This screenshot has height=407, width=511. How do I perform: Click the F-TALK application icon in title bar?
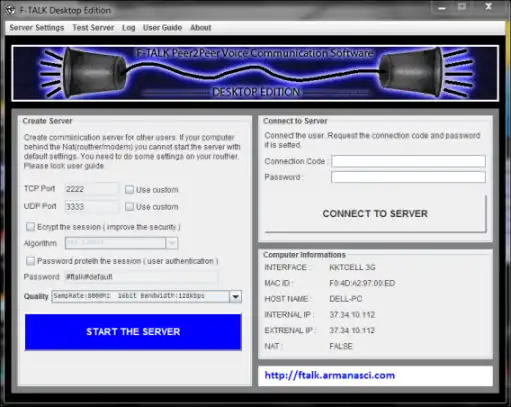(x=11, y=10)
